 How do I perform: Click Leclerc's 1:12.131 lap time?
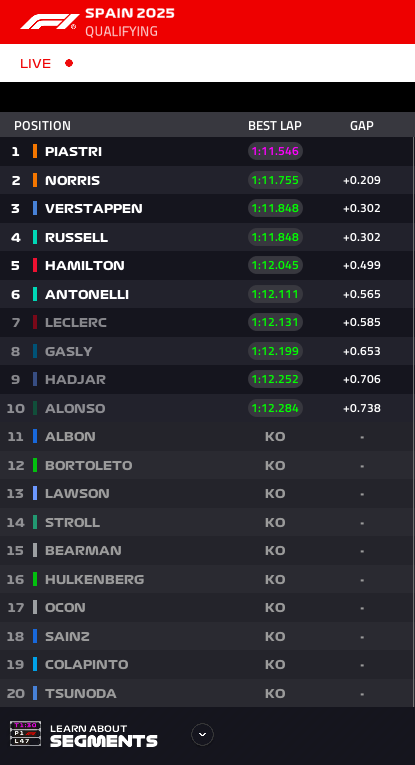pos(276,322)
